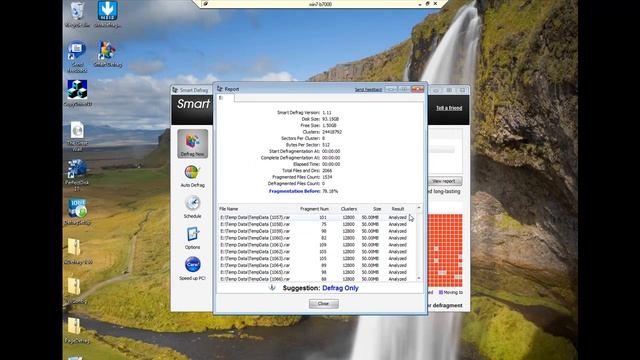Click Fragmented Files Count value 1534

[327, 177]
